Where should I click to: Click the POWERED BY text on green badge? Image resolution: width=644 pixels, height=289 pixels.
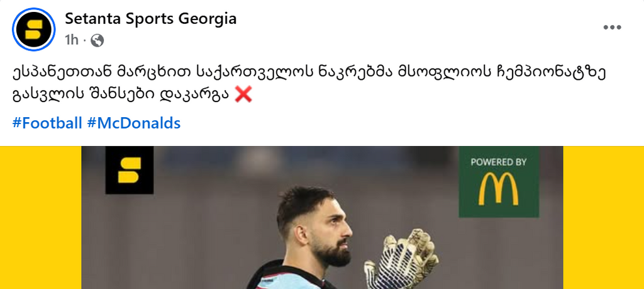[498, 162]
